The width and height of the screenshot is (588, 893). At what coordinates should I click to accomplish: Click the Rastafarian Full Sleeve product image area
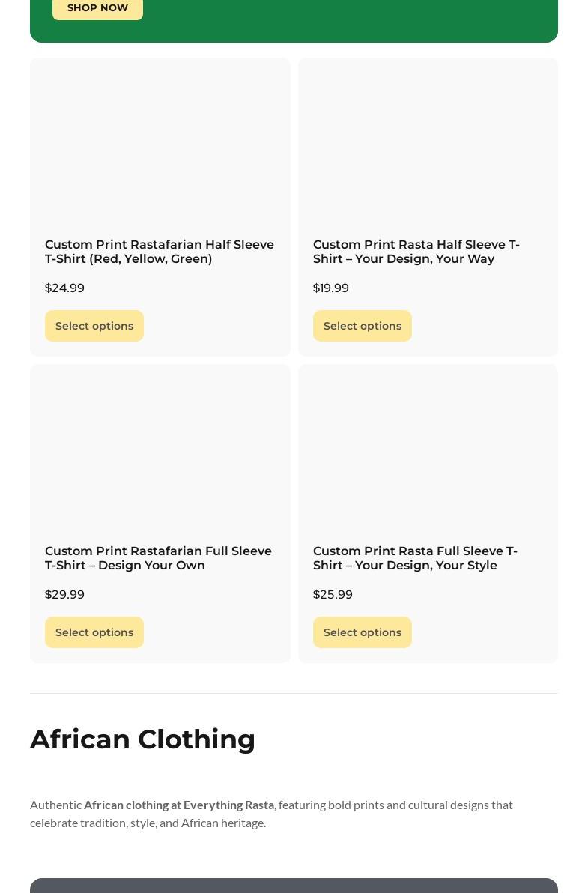coord(160,449)
